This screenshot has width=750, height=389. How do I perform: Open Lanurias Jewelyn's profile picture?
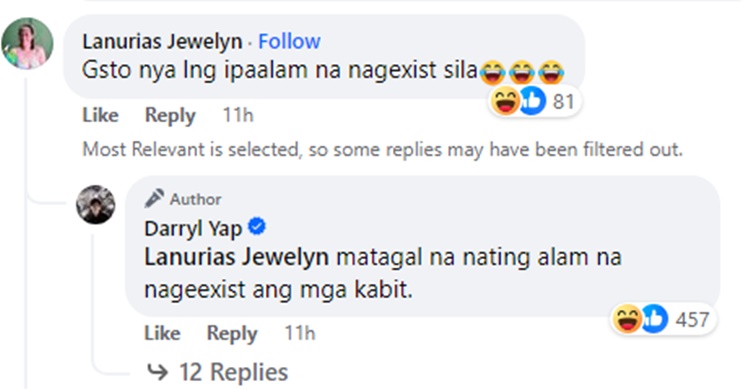coord(27,44)
